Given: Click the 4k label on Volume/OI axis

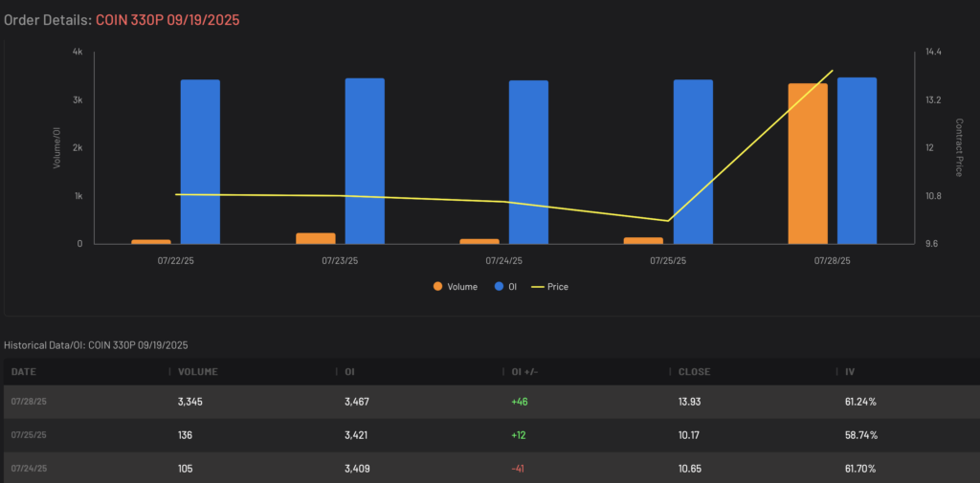Looking at the screenshot, I should tap(78, 53).
